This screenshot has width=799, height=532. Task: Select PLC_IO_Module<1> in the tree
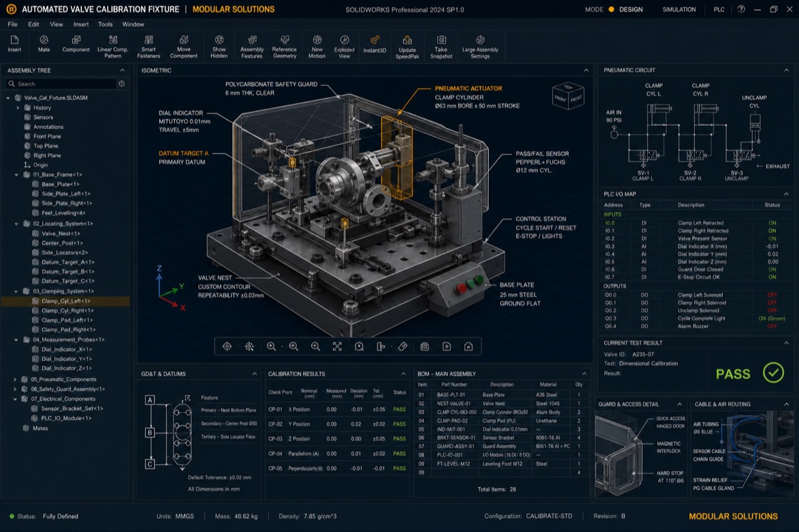(x=66, y=419)
